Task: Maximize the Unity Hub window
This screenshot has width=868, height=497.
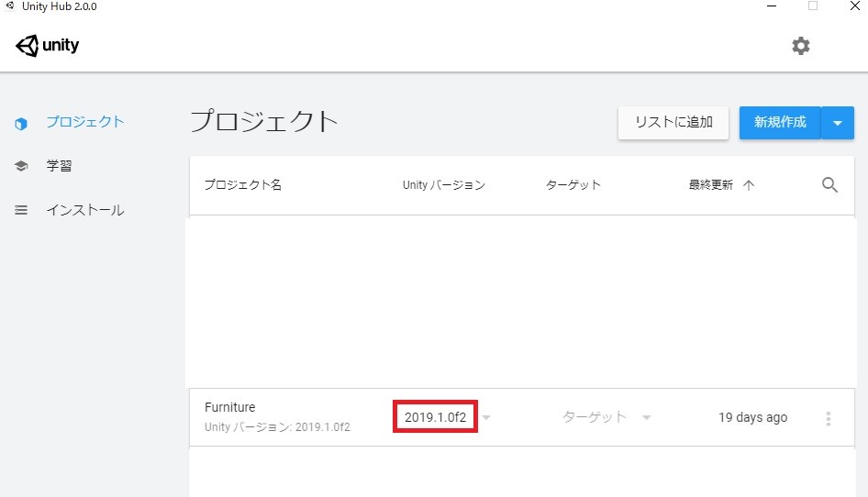Action: (813, 6)
